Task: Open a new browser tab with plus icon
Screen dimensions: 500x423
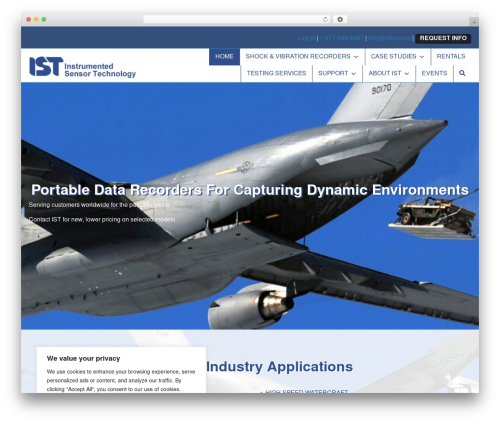Action: pos(474,22)
